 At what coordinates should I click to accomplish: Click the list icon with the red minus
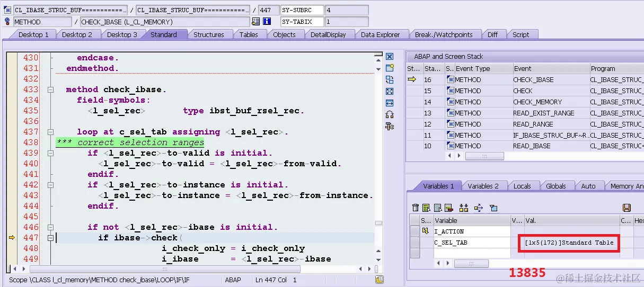(448, 208)
